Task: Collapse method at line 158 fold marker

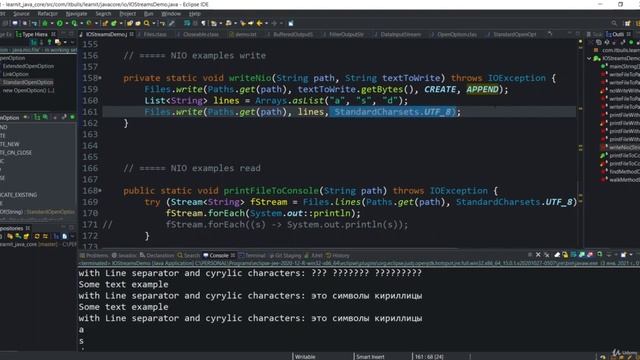Action: pos(100,78)
